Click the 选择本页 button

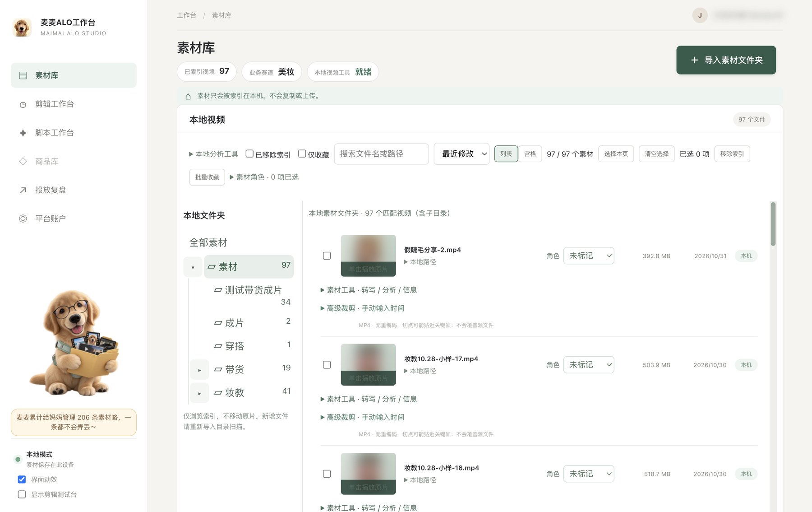tap(616, 154)
